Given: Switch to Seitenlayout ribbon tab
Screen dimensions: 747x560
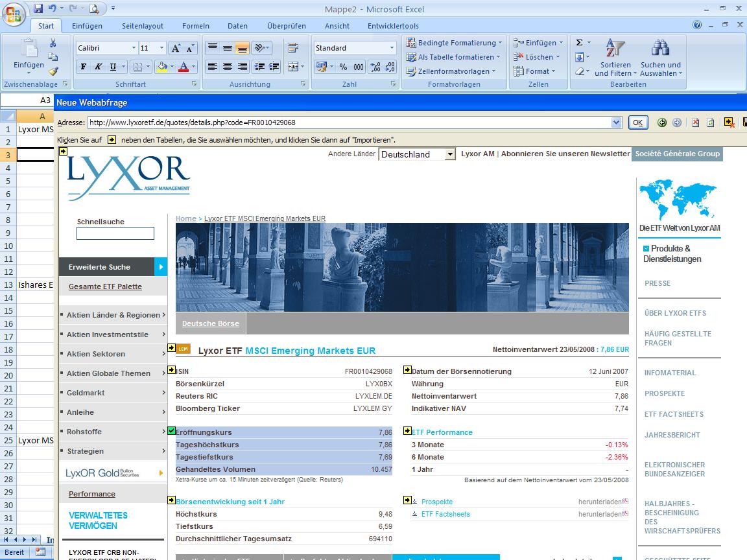Looking at the screenshot, I should [143, 26].
